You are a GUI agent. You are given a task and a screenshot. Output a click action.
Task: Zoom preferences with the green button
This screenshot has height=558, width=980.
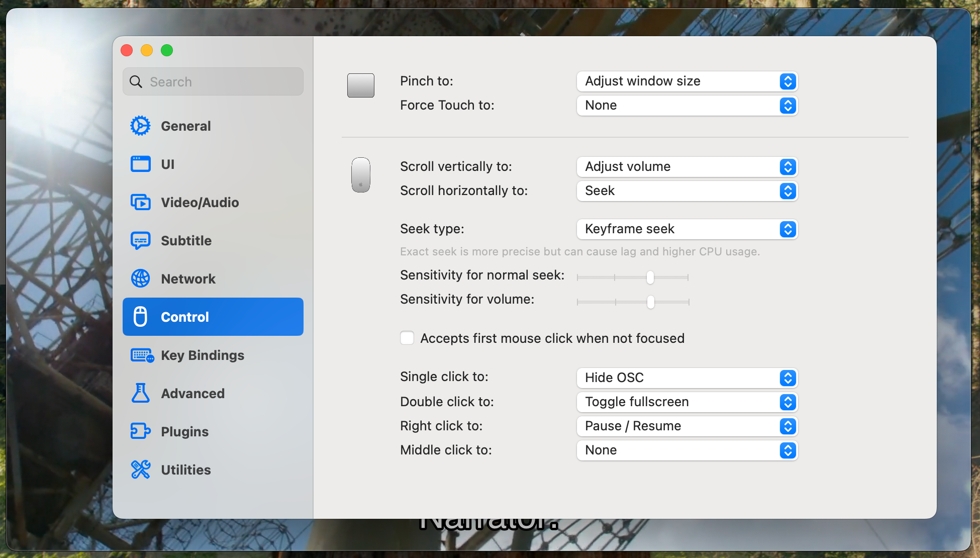167,50
